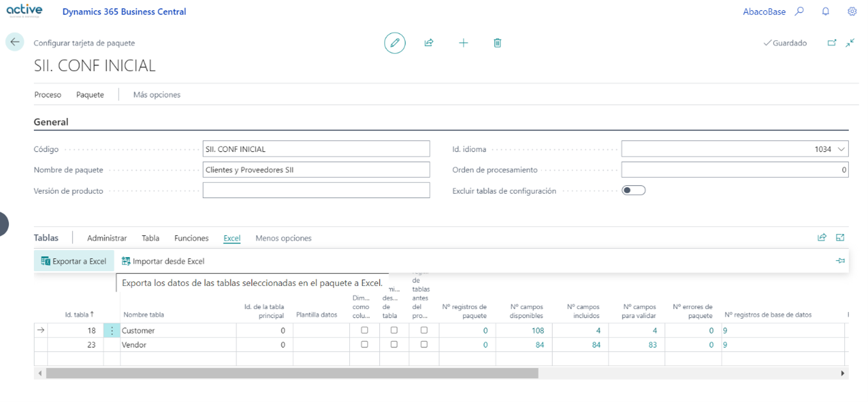
Task: Click Importar desde Excel
Action: 163,261
